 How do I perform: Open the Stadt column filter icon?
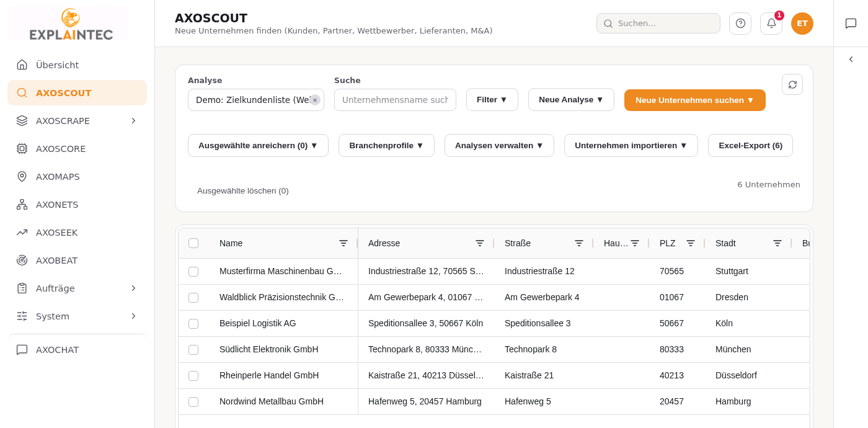777,243
